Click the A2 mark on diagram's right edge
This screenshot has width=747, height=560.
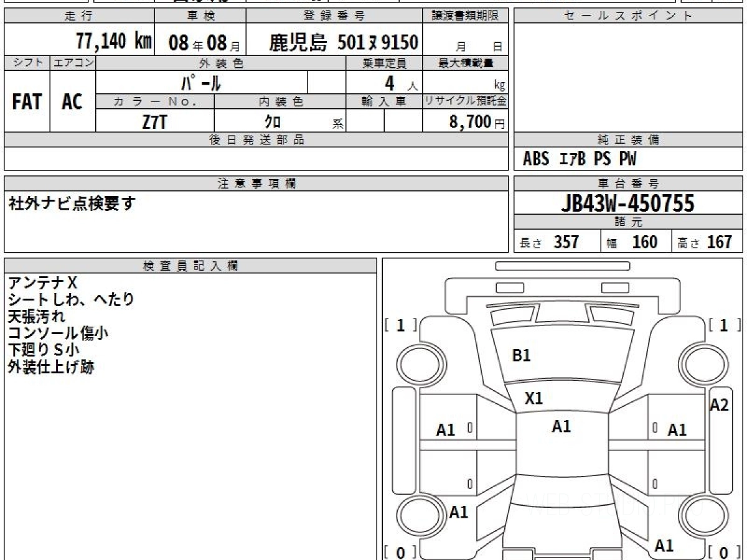click(x=719, y=405)
